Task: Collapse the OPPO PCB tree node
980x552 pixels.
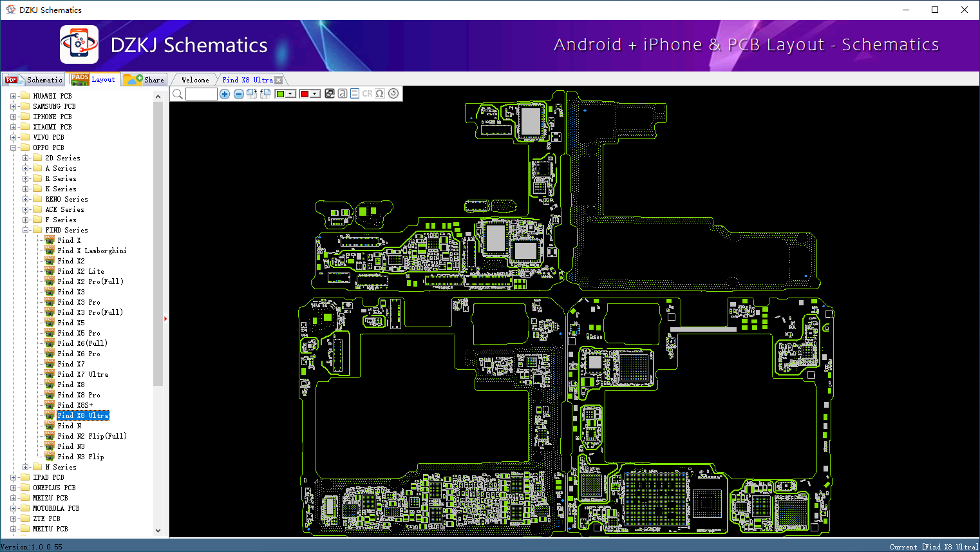Action: [x=13, y=148]
